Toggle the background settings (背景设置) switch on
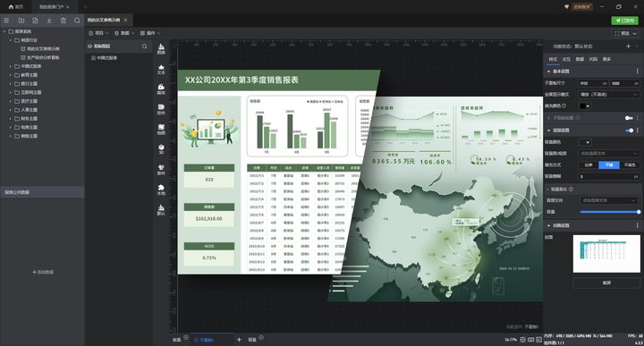Screen dimensions: 644x346 pyautogui.click(x=629, y=131)
